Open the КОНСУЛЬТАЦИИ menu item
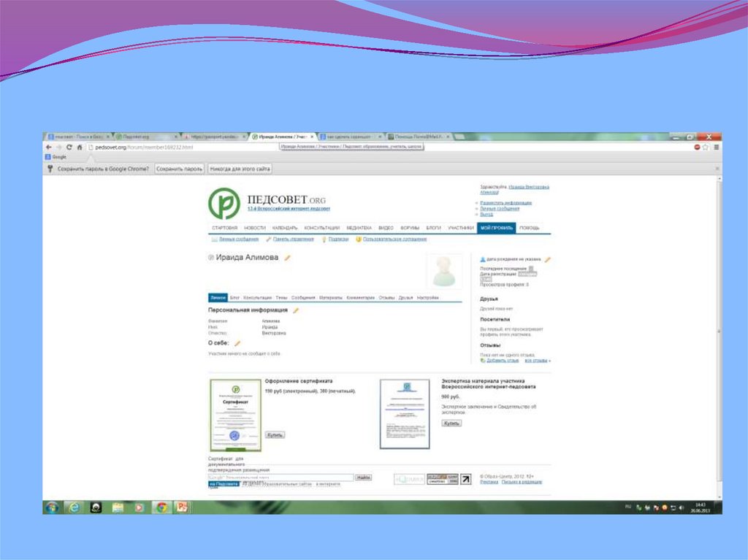 pyautogui.click(x=322, y=228)
